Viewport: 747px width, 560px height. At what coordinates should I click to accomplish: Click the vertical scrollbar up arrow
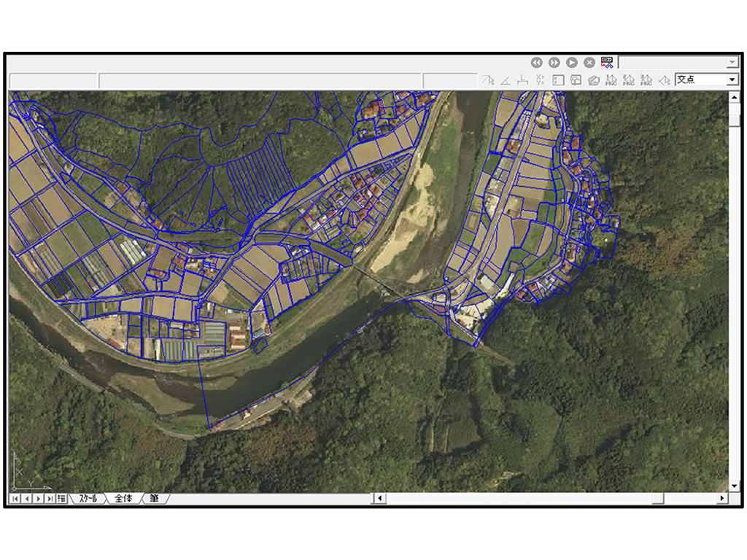(734, 98)
